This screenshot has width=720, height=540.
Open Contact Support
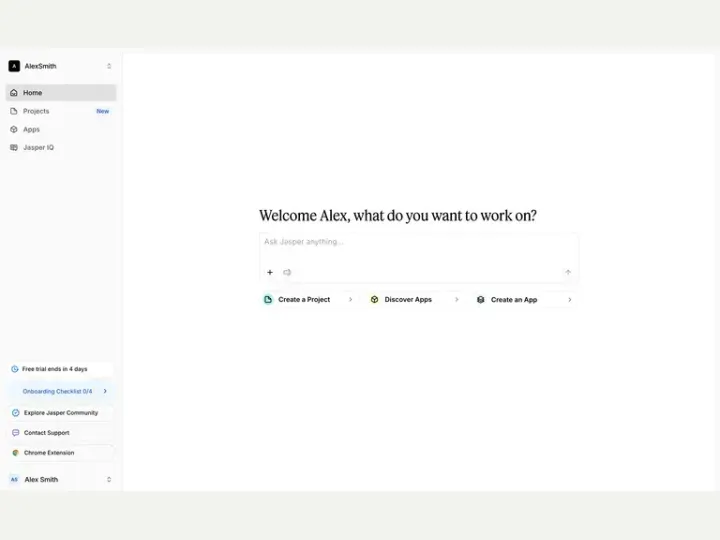[61, 433]
